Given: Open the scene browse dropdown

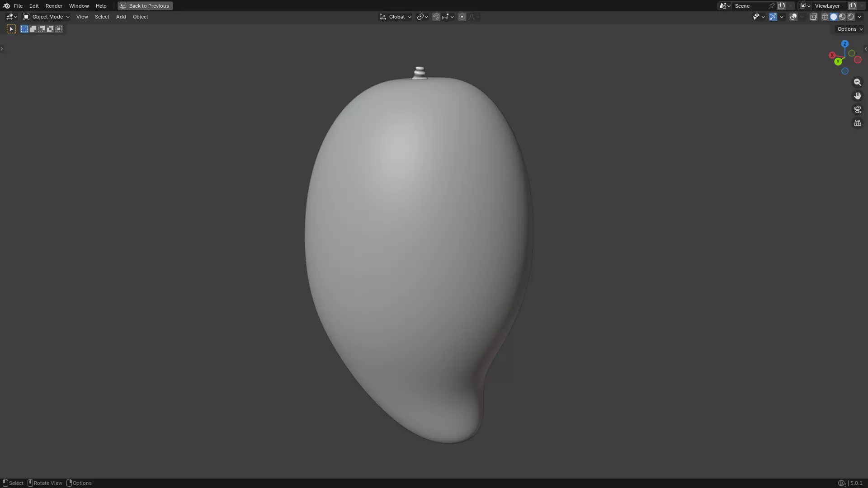Looking at the screenshot, I should 725,6.
